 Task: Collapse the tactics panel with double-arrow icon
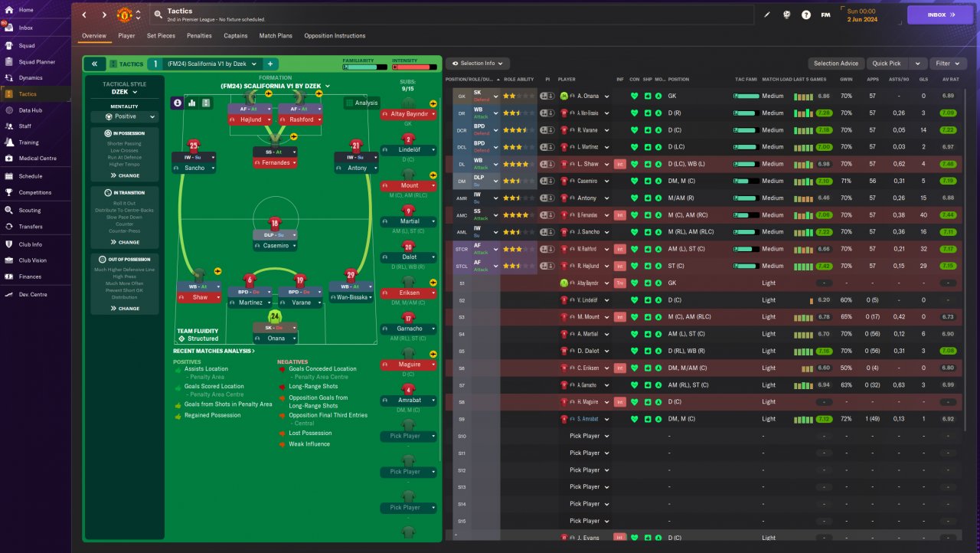click(94, 64)
